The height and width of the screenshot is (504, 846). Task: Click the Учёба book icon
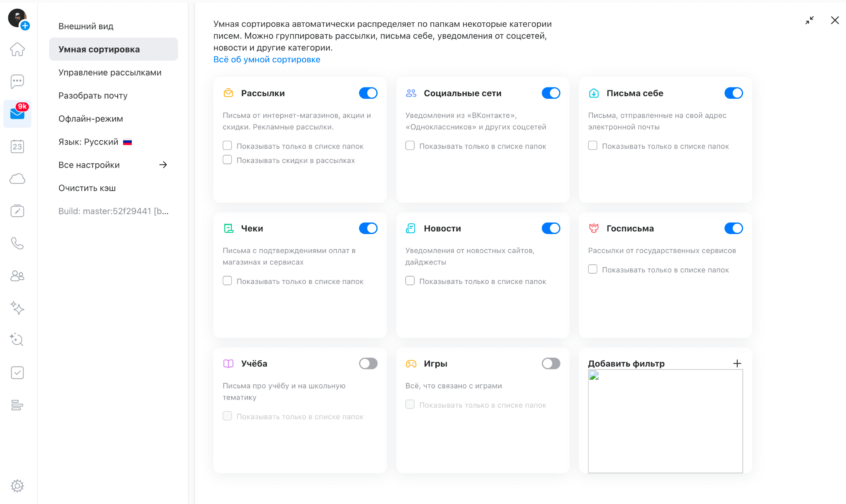click(228, 364)
